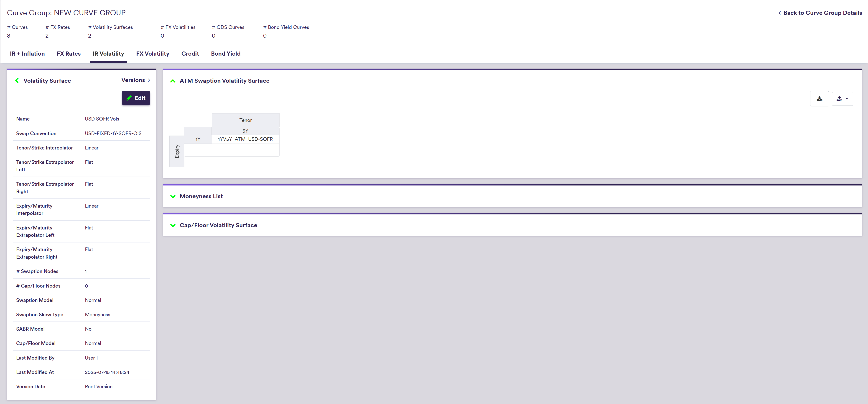Open the upload dropdown button

pyautogui.click(x=842, y=98)
